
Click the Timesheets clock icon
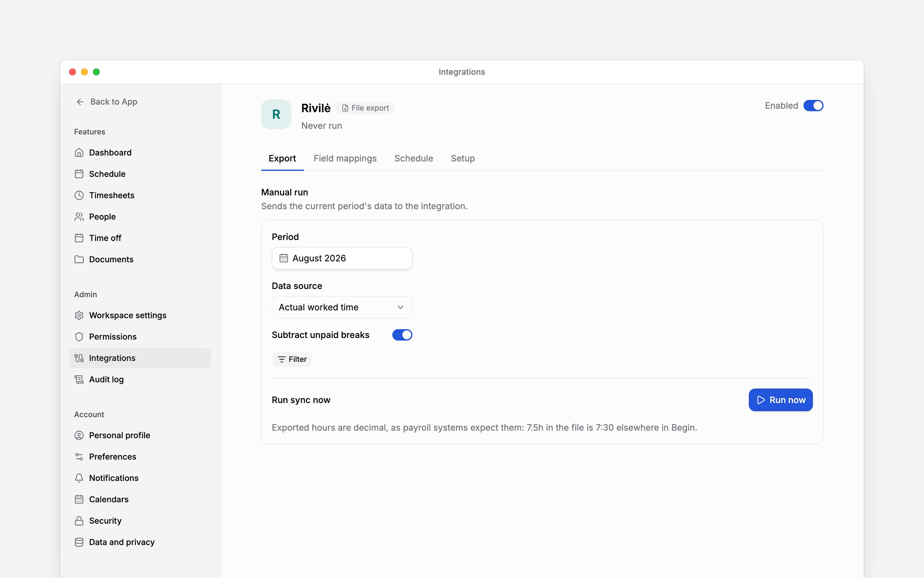tap(79, 195)
